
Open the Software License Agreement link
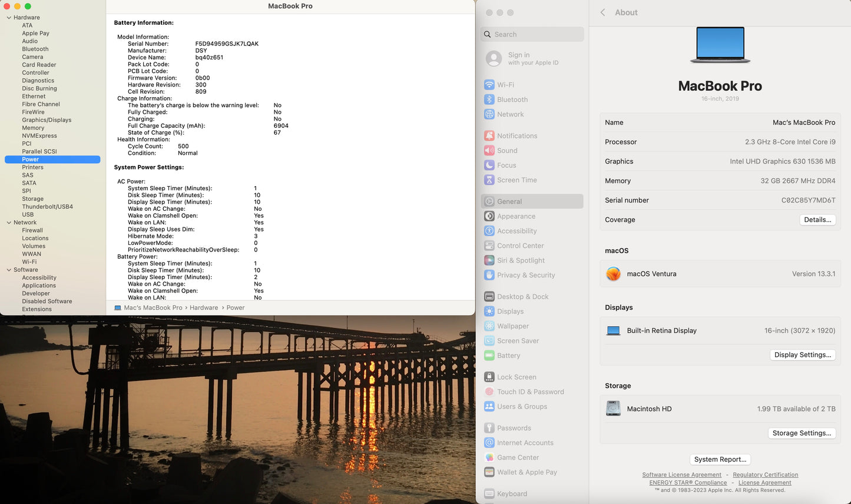(x=681, y=475)
